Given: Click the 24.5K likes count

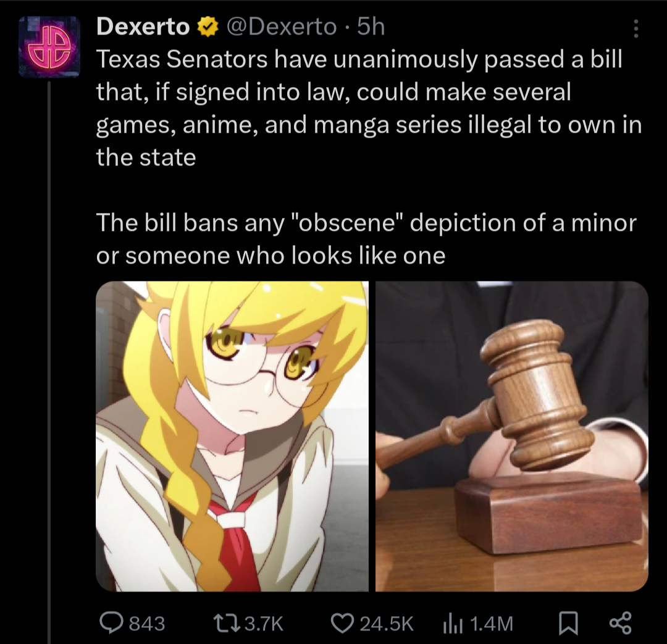Looking at the screenshot, I should [x=386, y=624].
